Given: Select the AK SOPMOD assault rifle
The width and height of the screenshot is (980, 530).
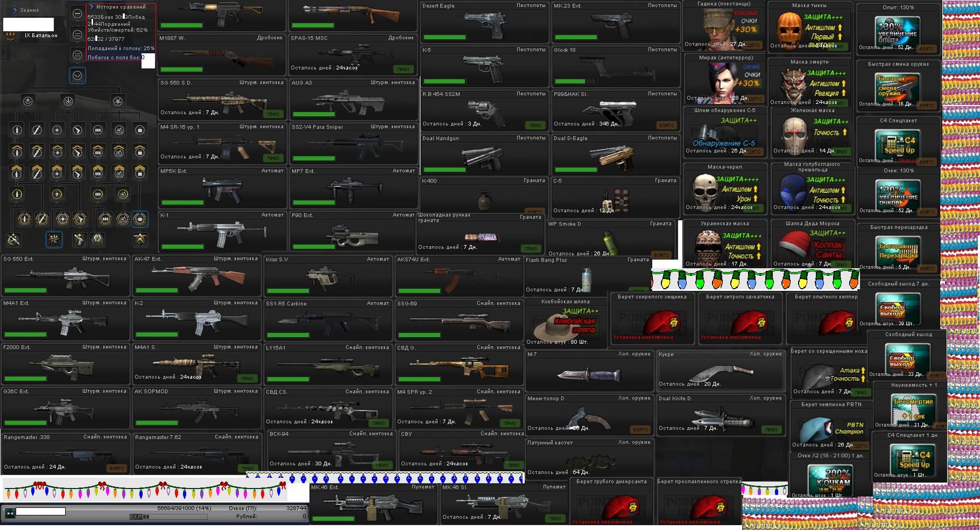Looking at the screenshot, I should [196, 408].
